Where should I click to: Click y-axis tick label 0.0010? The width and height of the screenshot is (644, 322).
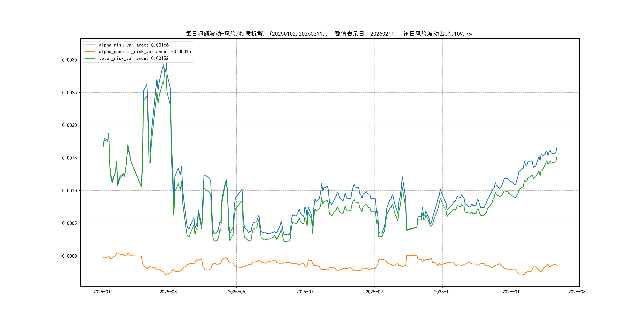pyautogui.click(x=70, y=191)
